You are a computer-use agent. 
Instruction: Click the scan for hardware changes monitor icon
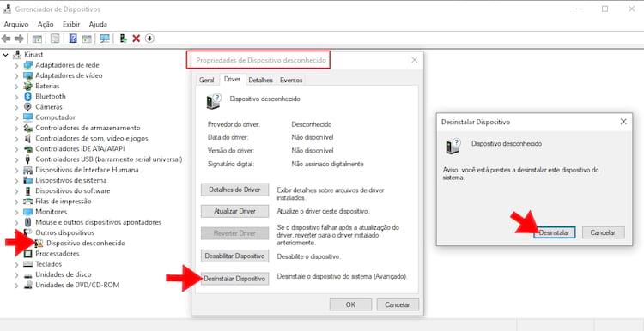[105, 39]
